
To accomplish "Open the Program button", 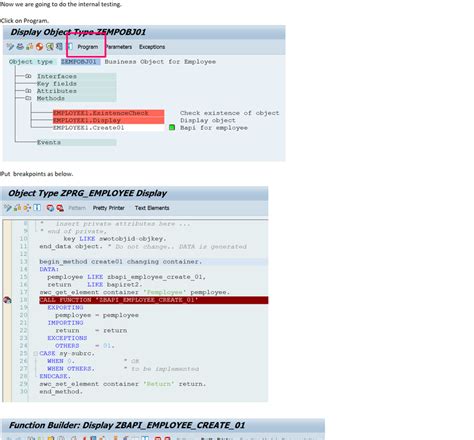I will [x=88, y=47].
